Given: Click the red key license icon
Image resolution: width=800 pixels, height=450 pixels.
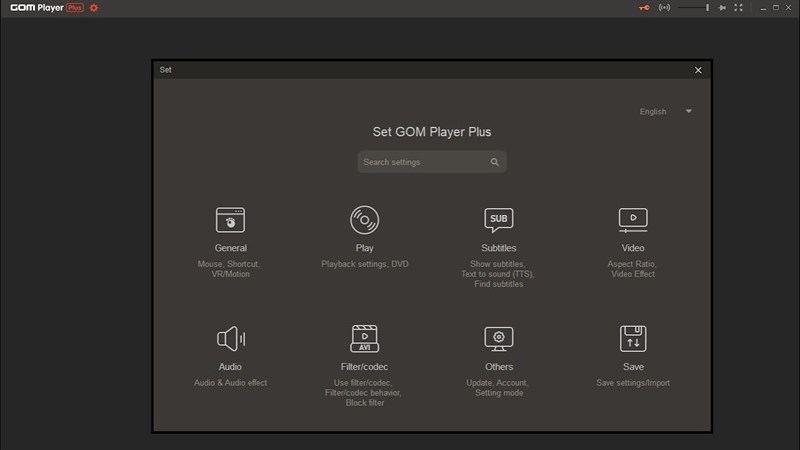Looking at the screenshot, I should (644, 8).
